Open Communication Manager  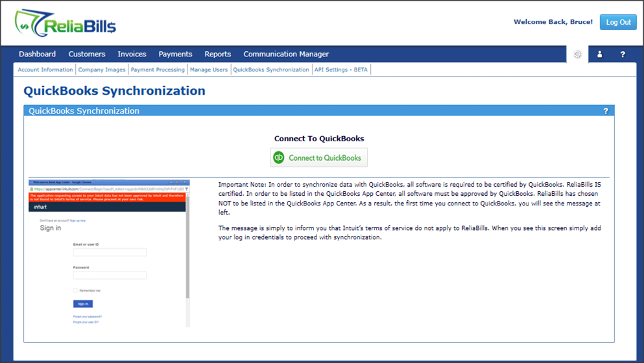tap(286, 54)
